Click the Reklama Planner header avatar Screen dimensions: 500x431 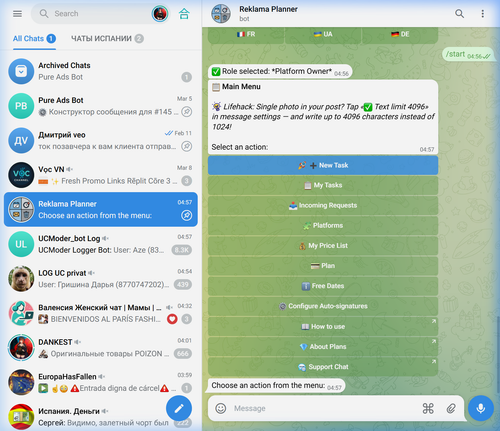(x=221, y=14)
